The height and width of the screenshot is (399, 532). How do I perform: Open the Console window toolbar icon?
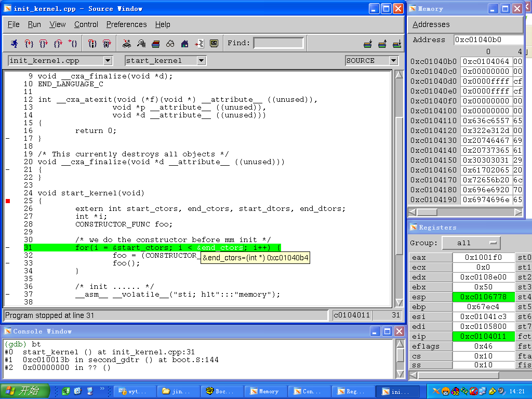[214, 44]
